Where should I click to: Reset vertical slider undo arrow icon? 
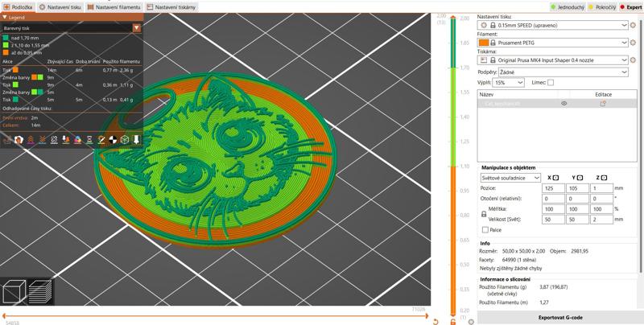click(x=436, y=322)
